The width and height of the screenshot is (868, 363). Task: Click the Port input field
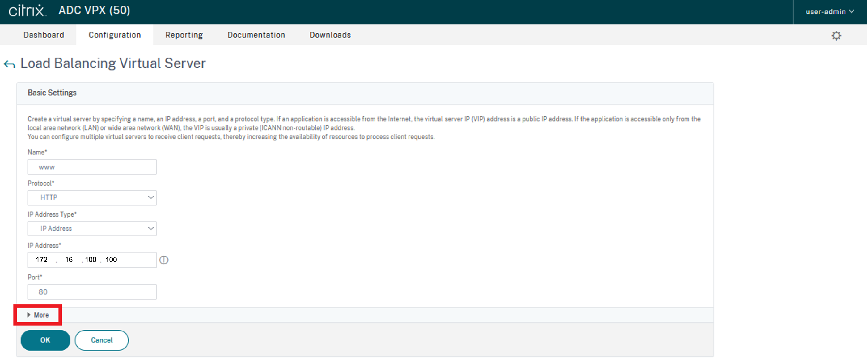[x=92, y=292]
